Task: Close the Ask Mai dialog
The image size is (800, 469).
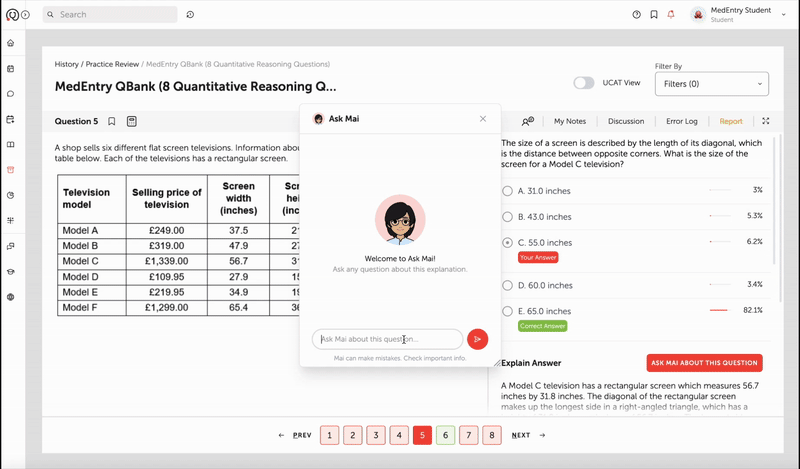Action: pyautogui.click(x=483, y=119)
